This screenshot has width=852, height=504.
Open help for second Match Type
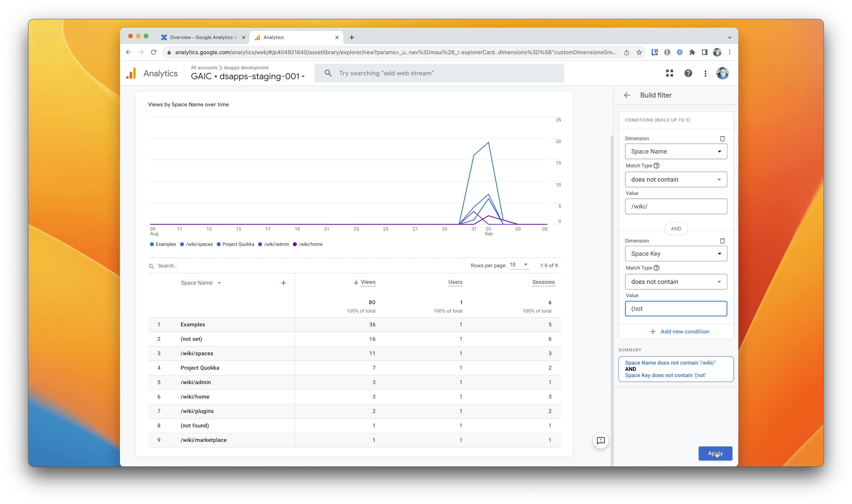[656, 268]
